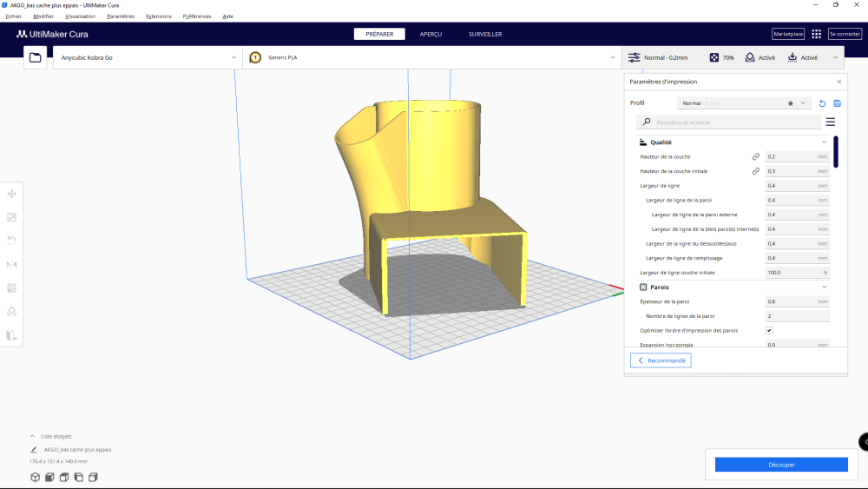868x489 pixels.
Task: Select the Move tool in left toolbar
Action: coord(11,194)
